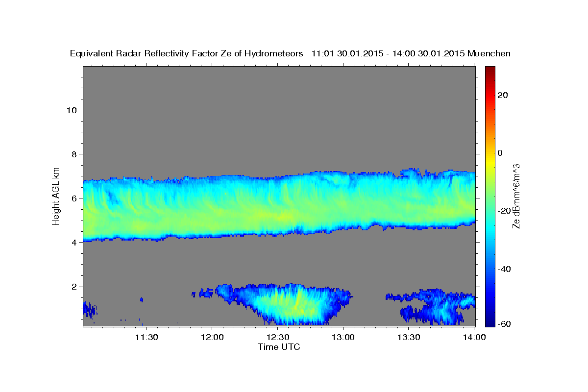Click the date range text '11:01 30.01.2015 - 14:00 30.01.2015'
This screenshot has width=588, height=392.
pyautogui.click(x=388, y=54)
